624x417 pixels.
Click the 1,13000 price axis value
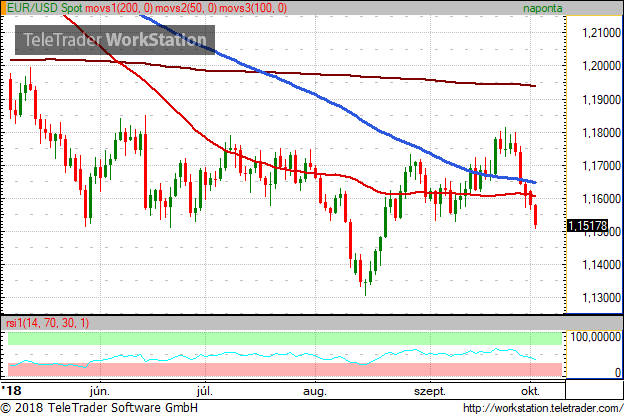[601, 297]
